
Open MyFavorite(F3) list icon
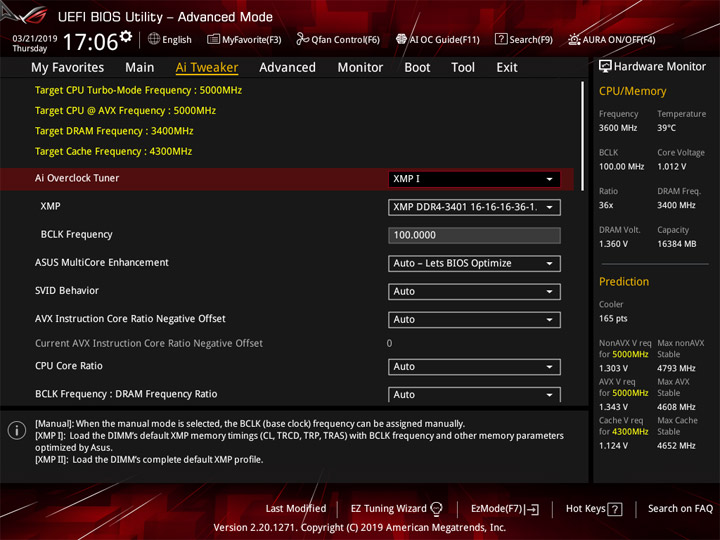(213, 39)
